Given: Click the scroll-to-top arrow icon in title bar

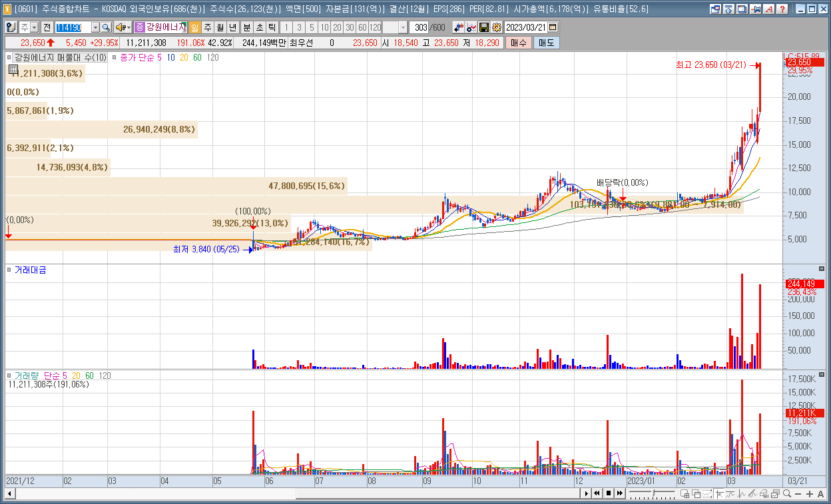Looking at the screenshot, I should point(728,9).
